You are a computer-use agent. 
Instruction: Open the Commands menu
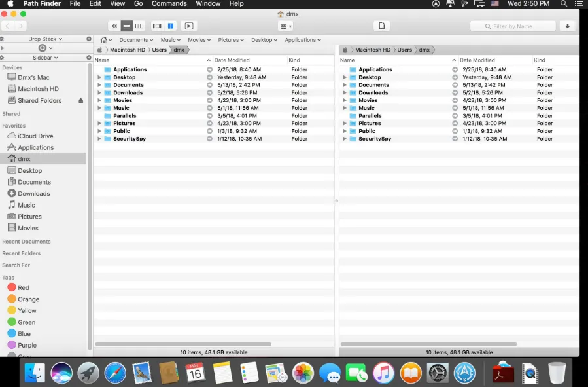tap(169, 4)
